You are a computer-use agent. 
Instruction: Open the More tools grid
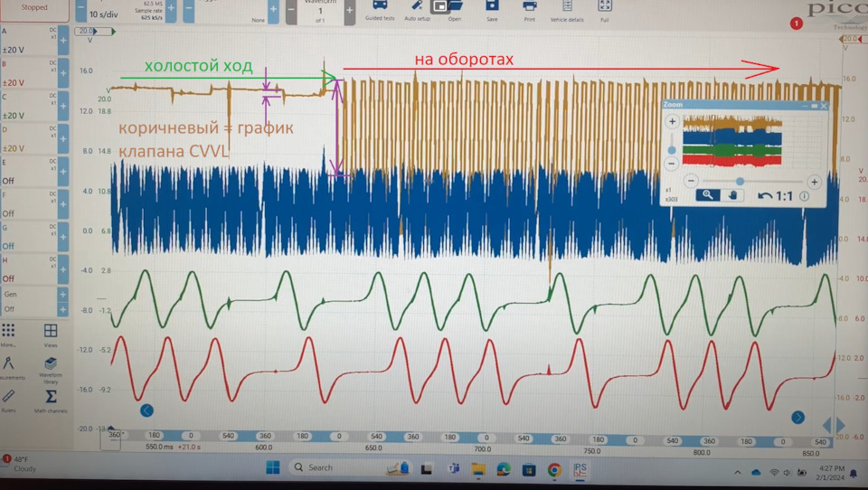8,335
